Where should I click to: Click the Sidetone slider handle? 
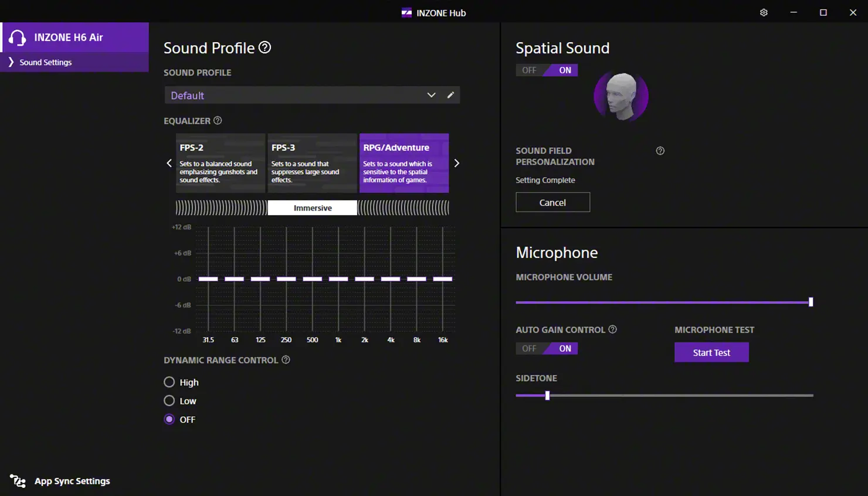click(547, 396)
